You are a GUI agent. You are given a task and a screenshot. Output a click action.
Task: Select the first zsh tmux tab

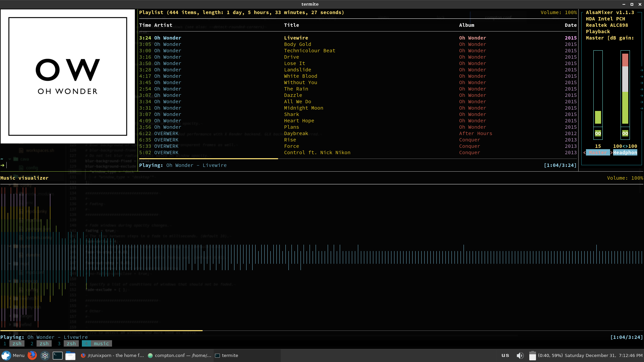coord(17,344)
